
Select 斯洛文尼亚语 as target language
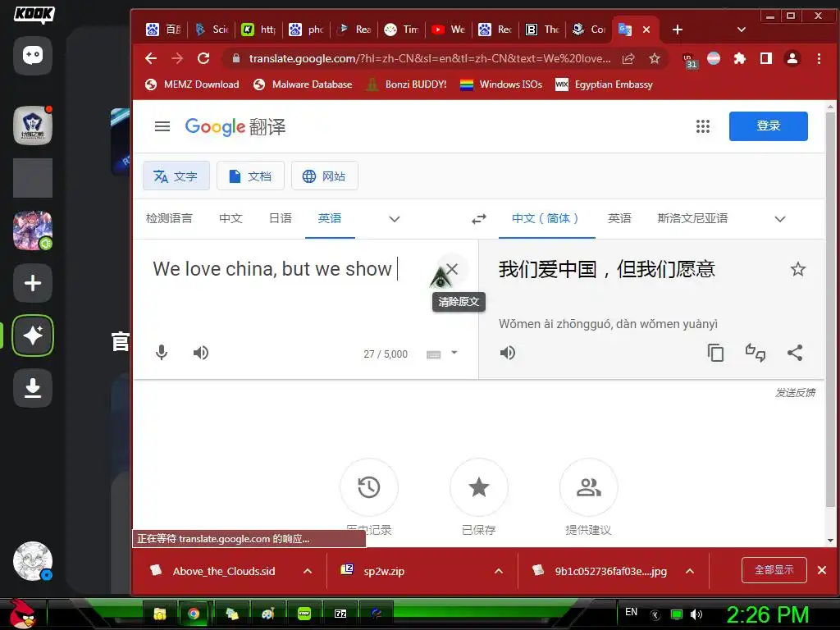point(692,218)
